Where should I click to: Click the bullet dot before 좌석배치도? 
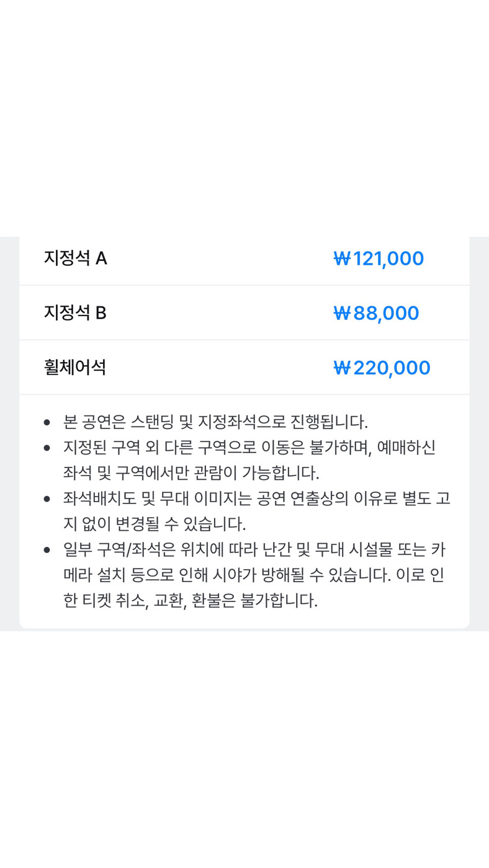pyautogui.click(x=47, y=498)
